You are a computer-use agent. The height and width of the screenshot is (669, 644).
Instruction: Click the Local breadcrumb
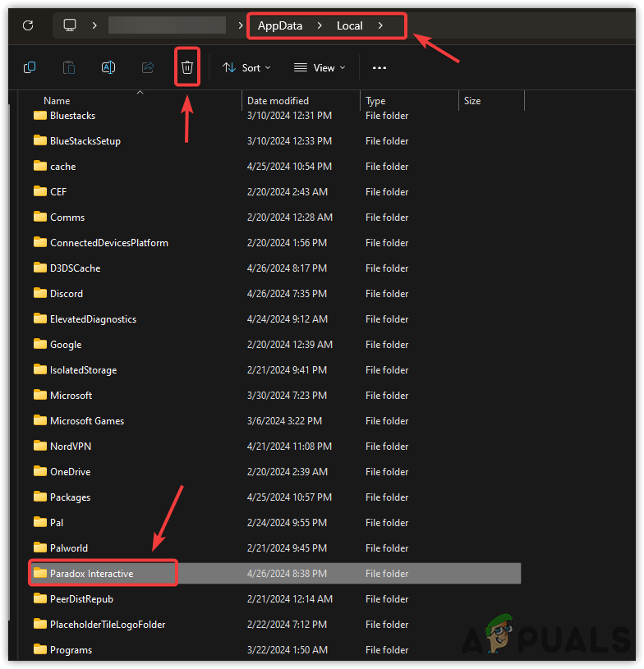tap(349, 25)
